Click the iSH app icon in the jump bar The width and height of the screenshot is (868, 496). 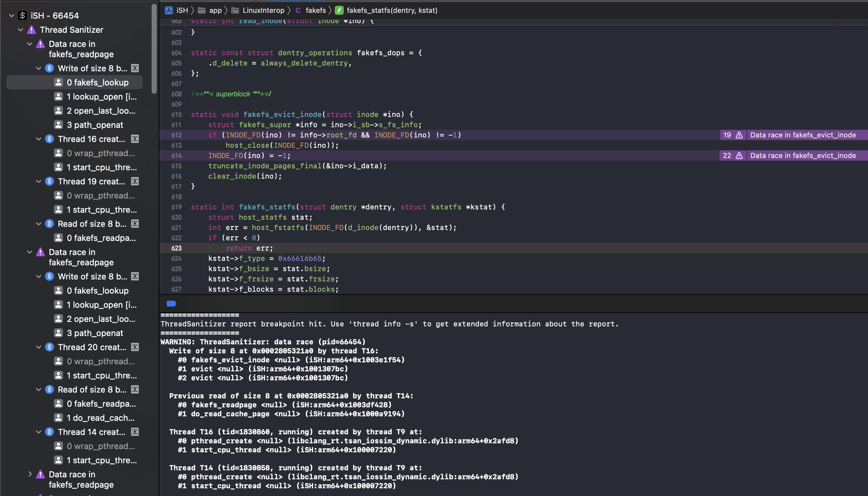(169, 10)
